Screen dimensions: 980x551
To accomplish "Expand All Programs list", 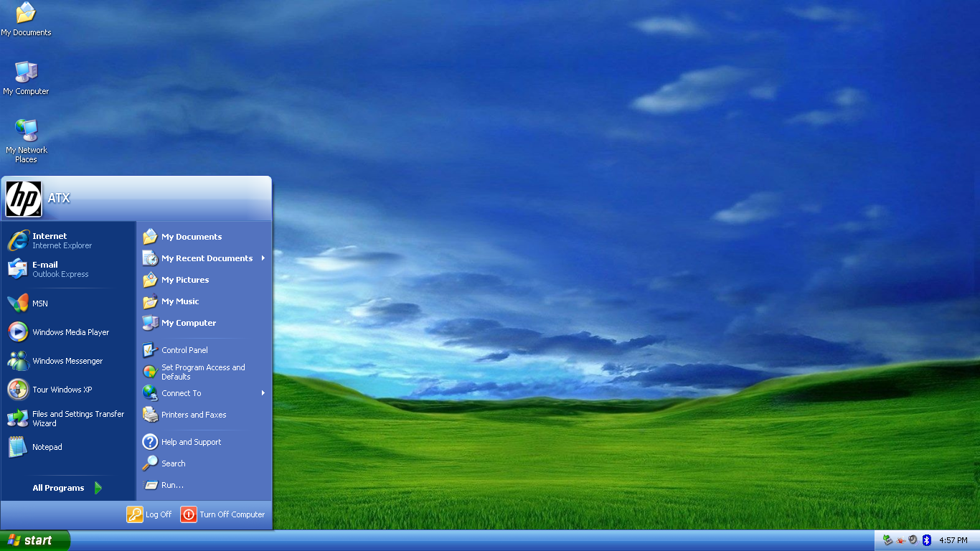I will pyautogui.click(x=68, y=488).
